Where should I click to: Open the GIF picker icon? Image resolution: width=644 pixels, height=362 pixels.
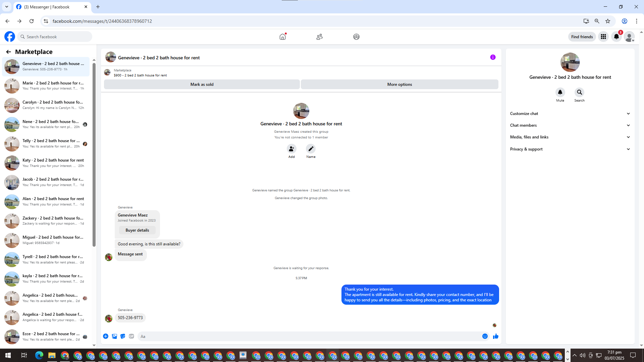pyautogui.click(x=131, y=336)
